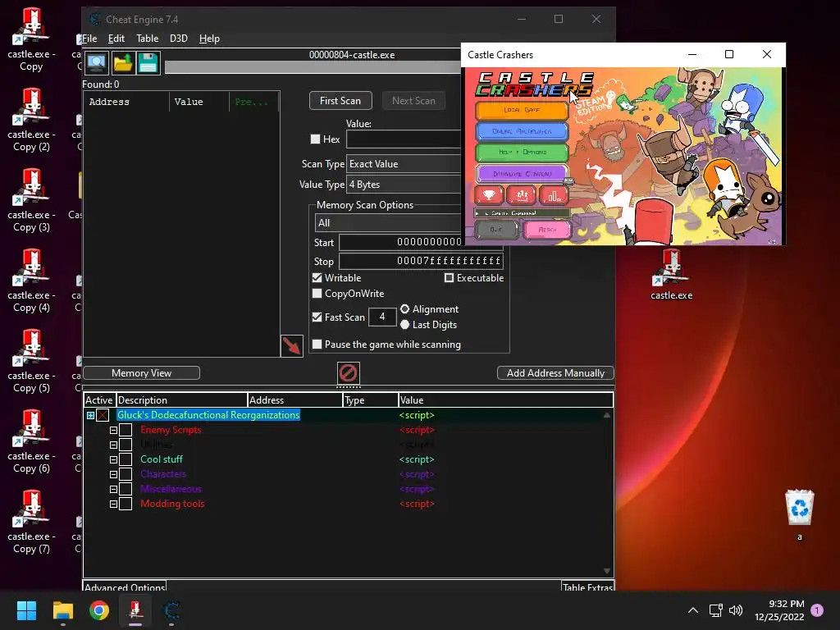Collapse the Miscellaneous tree node
Viewport: 840px width, 630px height.
coord(113,489)
